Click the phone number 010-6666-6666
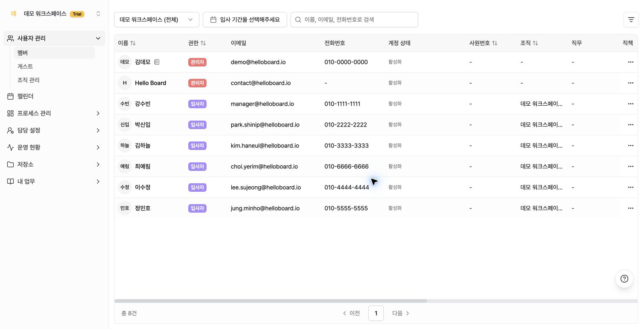 point(347,167)
